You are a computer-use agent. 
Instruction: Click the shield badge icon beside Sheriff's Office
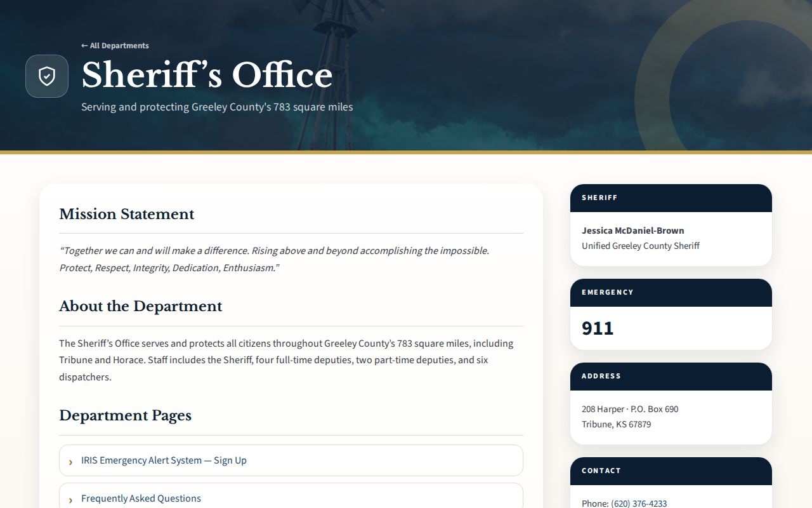pos(47,76)
